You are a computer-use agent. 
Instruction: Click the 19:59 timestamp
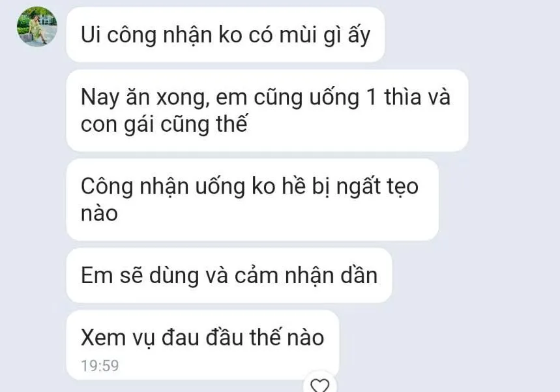coord(100,365)
